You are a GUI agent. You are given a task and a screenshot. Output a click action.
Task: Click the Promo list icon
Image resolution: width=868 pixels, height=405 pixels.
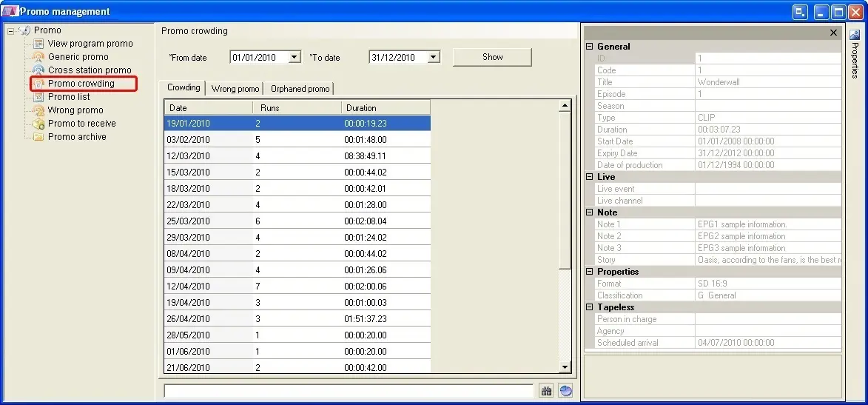pos(38,97)
